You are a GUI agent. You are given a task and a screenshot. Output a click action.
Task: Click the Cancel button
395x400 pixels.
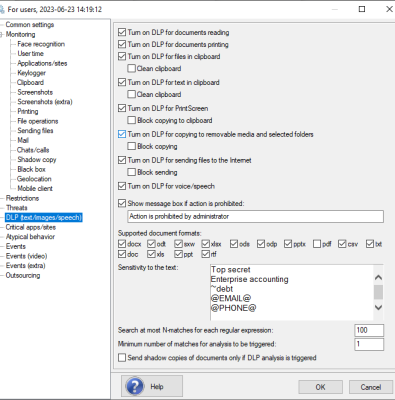371,387
